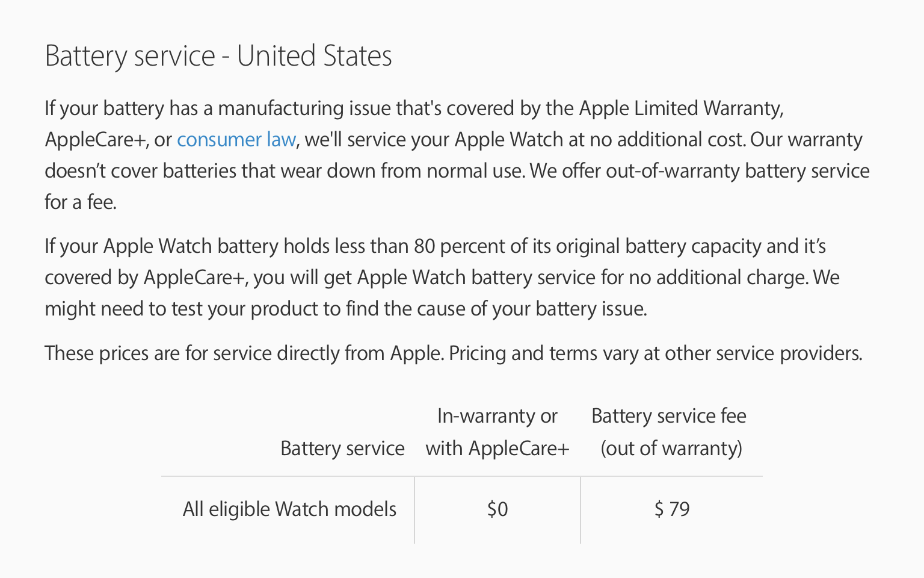Click the Battery service column header
Image resolution: width=924 pixels, height=578 pixels.
[x=342, y=449]
